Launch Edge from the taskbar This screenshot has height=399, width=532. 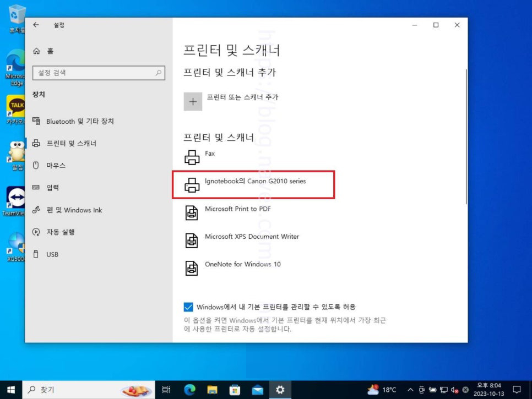point(189,390)
